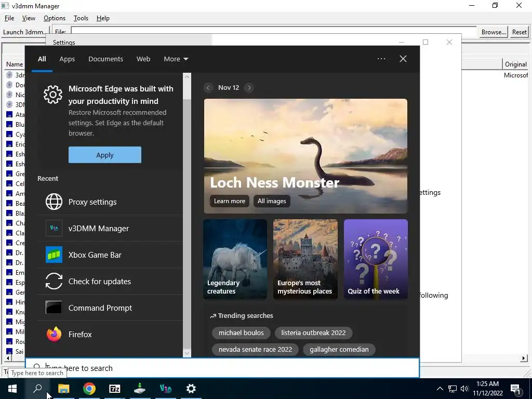Open v3DMM Manager icon in Recent list
Viewport: 532px width, 399px height.
coord(54,229)
